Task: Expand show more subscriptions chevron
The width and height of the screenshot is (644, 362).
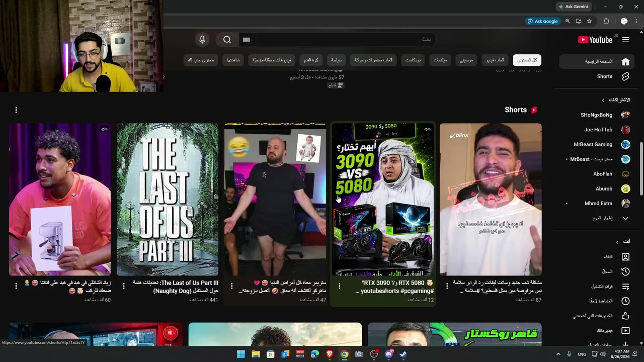Action: click(625, 218)
